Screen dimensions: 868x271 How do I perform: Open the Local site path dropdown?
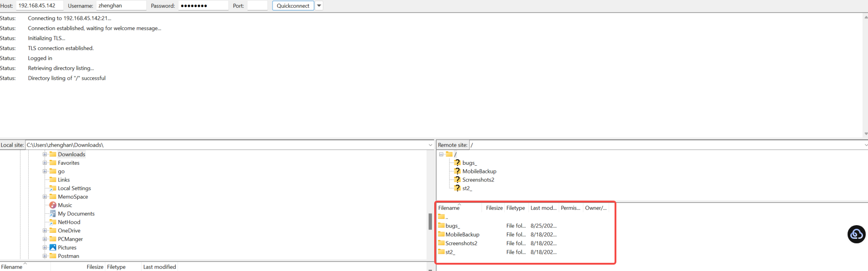tap(430, 145)
